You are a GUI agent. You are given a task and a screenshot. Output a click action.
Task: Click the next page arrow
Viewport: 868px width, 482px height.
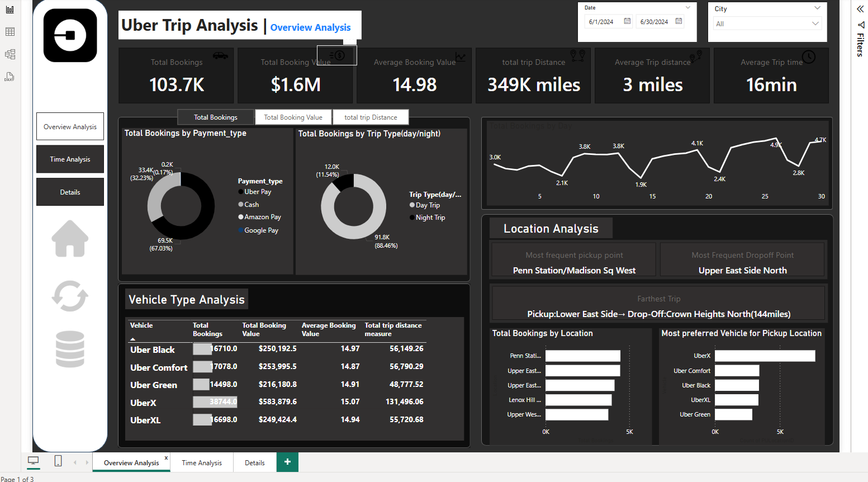click(x=87, y=462)
